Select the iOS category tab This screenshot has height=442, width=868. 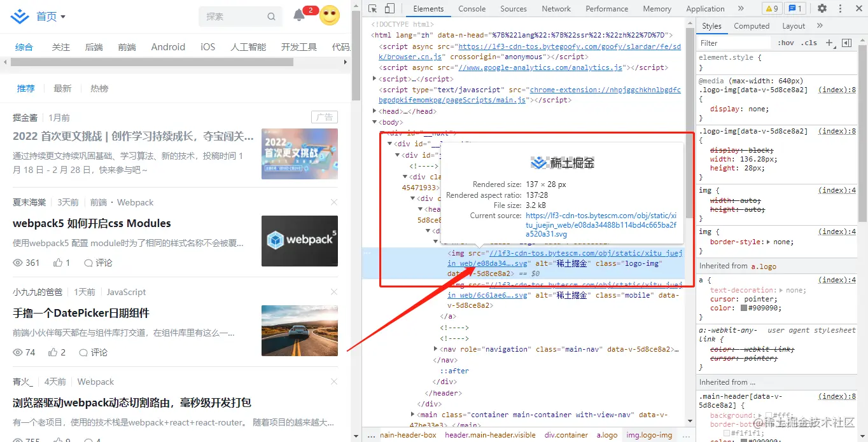(x=208, y=47)
